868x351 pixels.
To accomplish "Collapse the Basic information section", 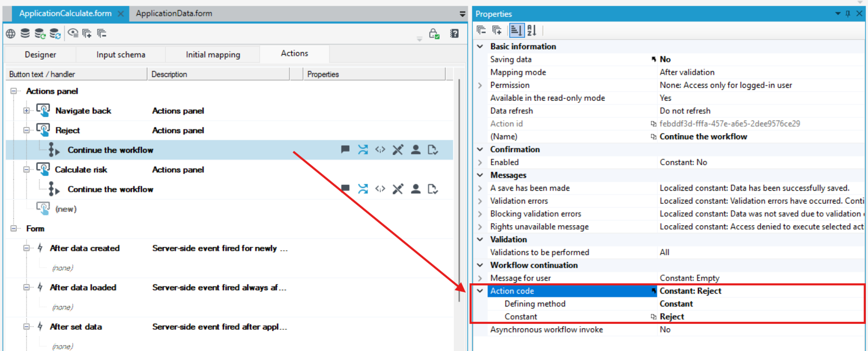I will tap(480, 47).
